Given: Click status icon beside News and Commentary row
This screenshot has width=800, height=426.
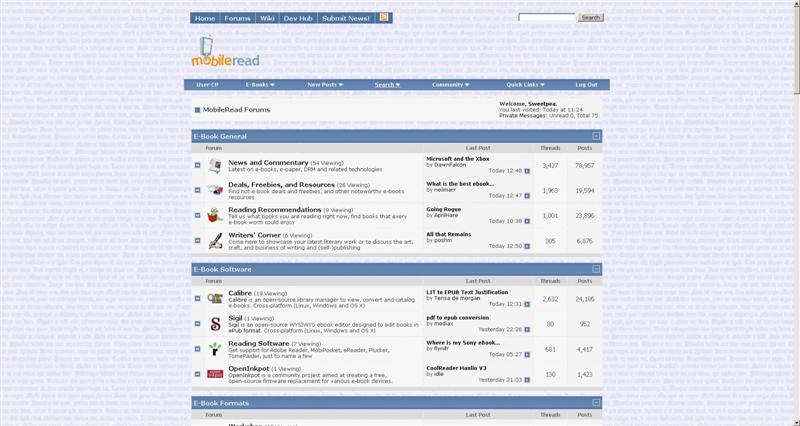Looking at the screenshot, I should tap(197, 165).
